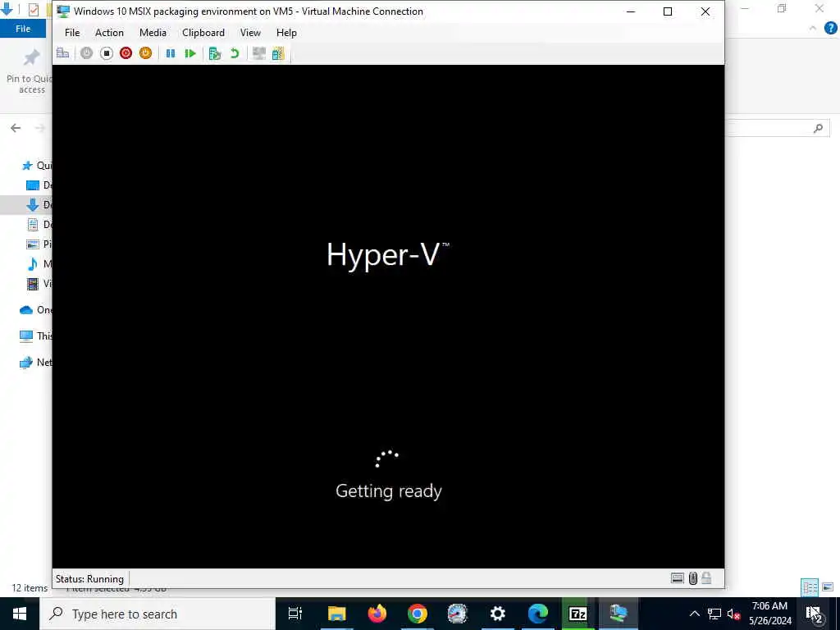Open the notification center

click(815, 614)
